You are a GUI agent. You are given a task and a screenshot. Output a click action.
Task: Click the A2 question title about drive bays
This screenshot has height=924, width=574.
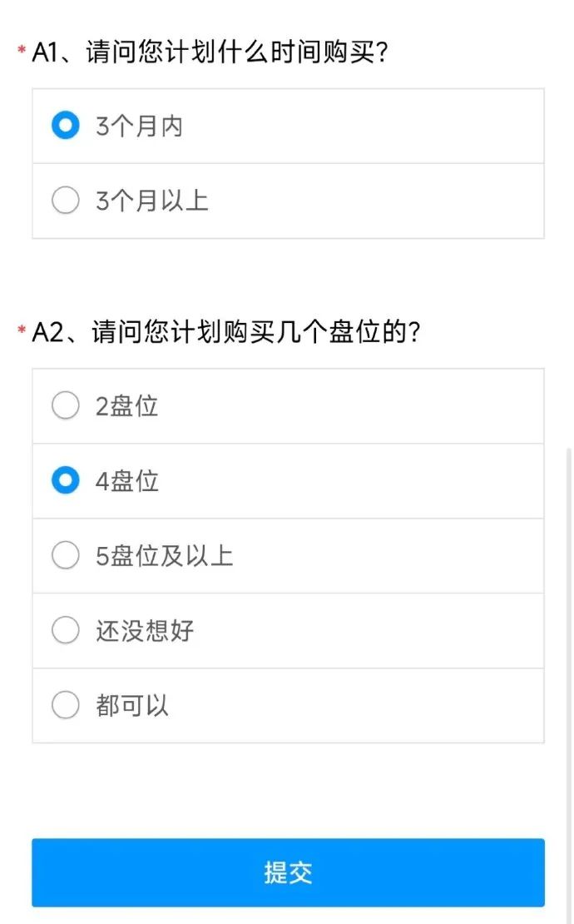[x=226, y=333]
